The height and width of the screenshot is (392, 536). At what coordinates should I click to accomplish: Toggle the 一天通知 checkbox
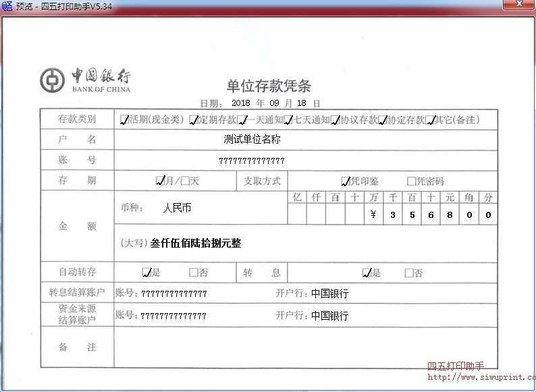(242, 120)
